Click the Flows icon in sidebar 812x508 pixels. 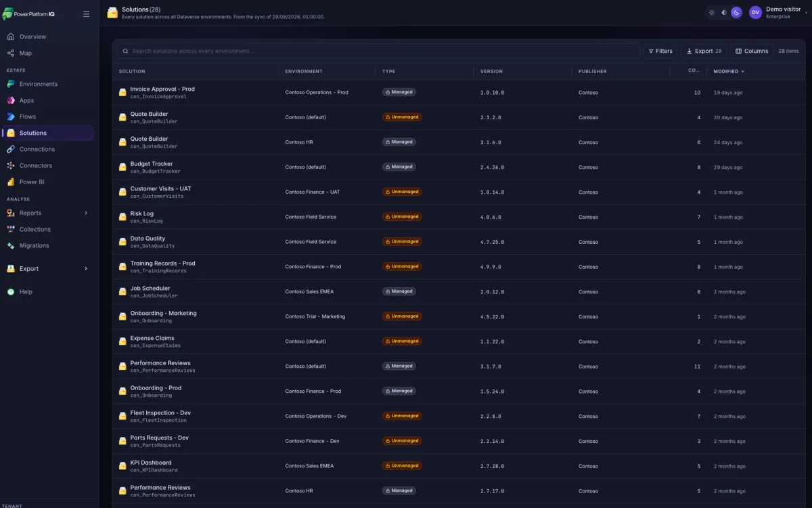click(11, 117)
